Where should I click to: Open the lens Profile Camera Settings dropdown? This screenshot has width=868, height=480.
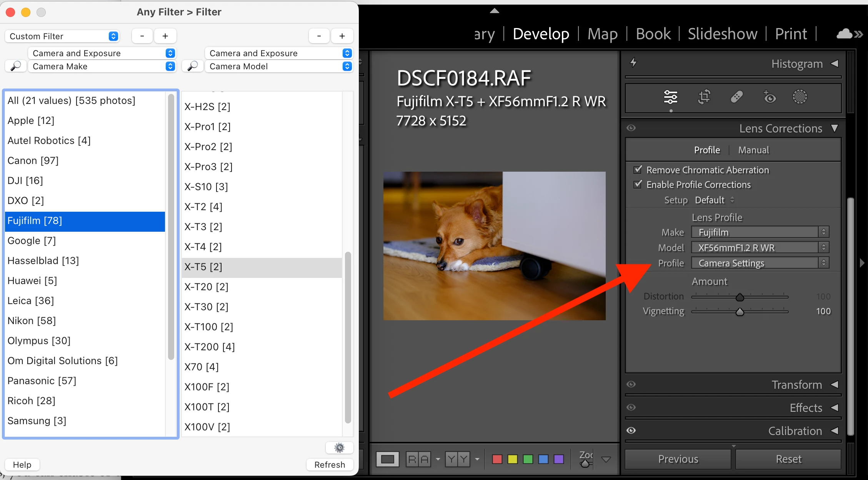(x=760, y=263)
